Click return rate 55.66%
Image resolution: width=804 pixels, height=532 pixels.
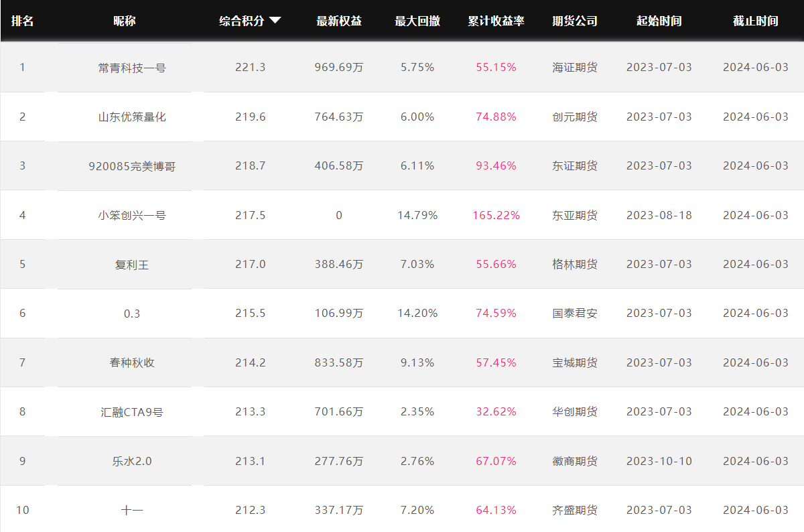pos(496,264)
